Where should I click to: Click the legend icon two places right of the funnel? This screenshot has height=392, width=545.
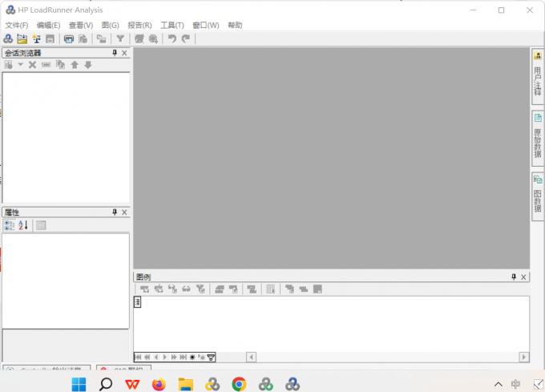point(233,289)
